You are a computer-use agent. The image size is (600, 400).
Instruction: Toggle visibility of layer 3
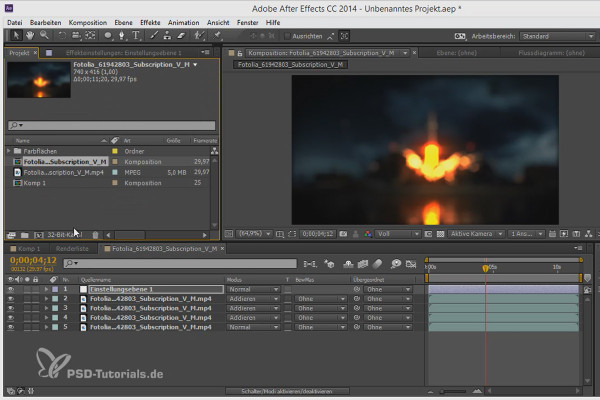click(11, 309)
